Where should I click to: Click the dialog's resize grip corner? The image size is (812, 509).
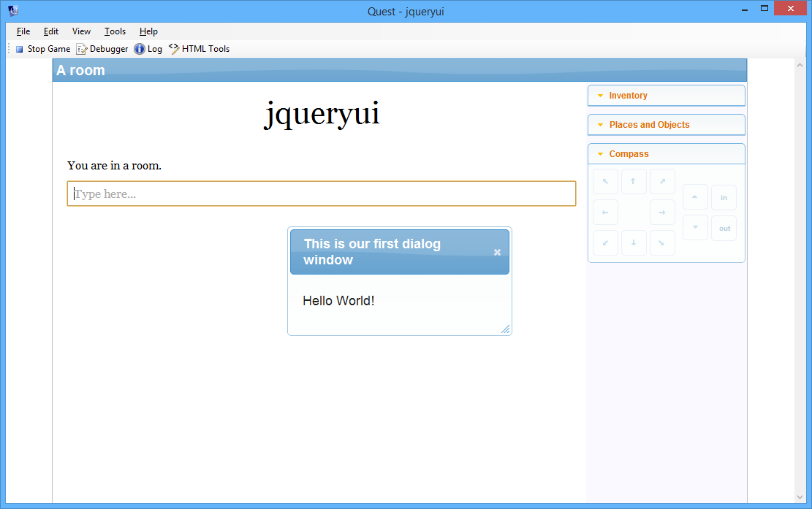(x=505, y=329)
